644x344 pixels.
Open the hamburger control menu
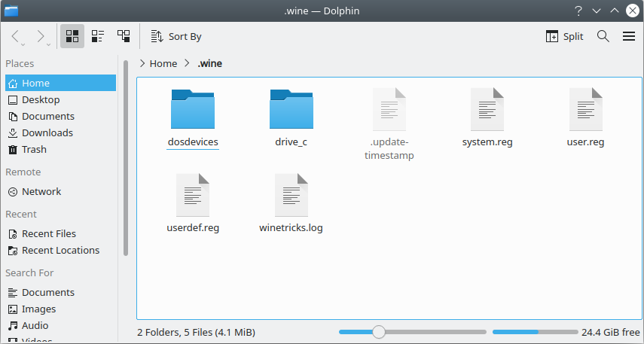coord(629,36)
